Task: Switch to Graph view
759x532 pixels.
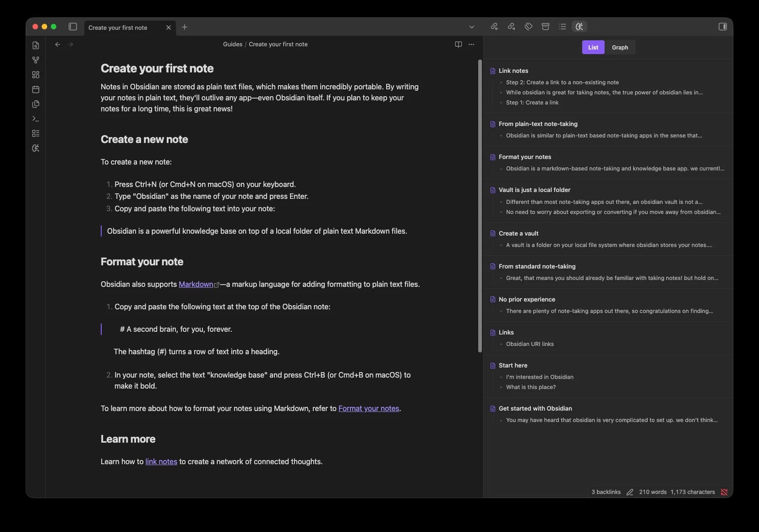Action: click(620, 47)
